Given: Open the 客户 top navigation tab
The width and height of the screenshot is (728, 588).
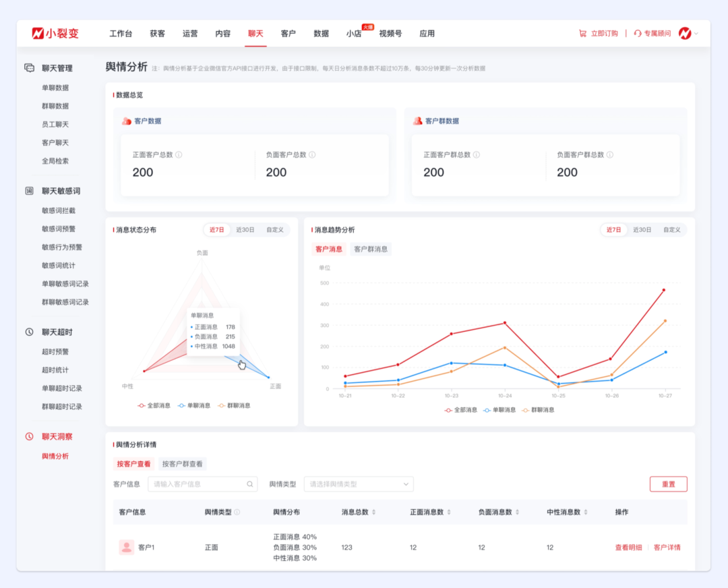Looking at the screenshot, I should tap(288, 34).
